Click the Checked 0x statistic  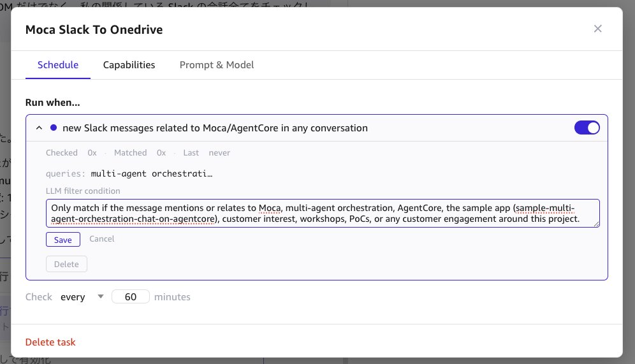(x=71, y=152)
